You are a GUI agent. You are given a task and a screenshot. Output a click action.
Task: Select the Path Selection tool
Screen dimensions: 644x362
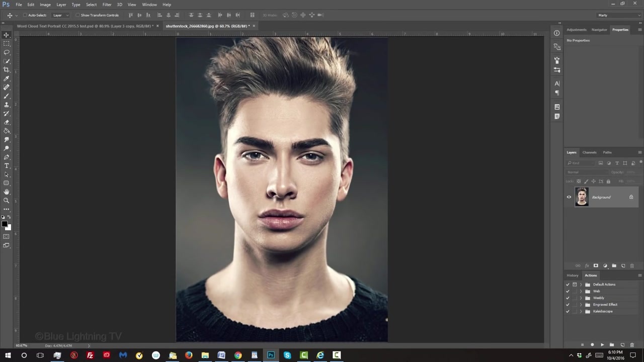click(x=7, y=174)
